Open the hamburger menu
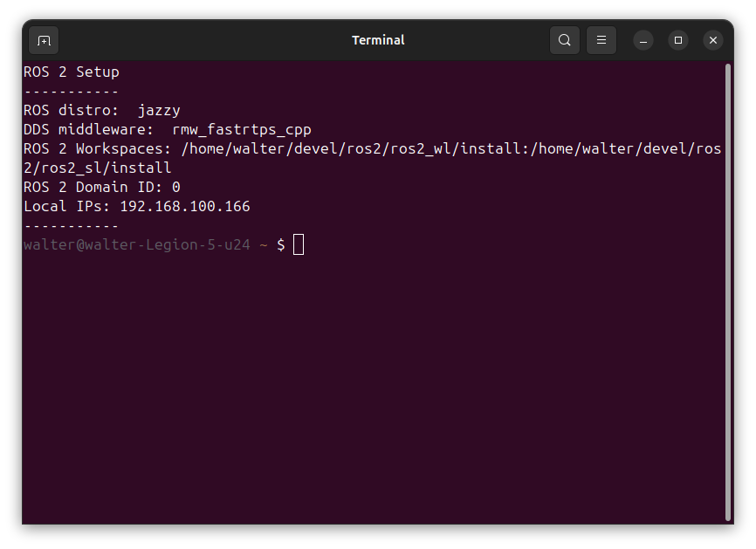Image resolution: width=756 pixels, height=549 pixels. (601, 40)
